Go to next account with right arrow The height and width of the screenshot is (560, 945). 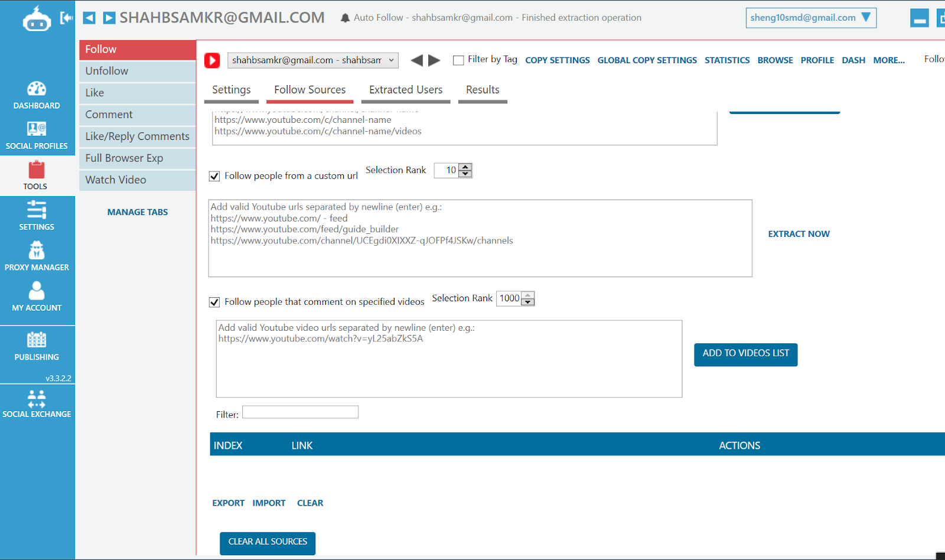coord(109,18)
